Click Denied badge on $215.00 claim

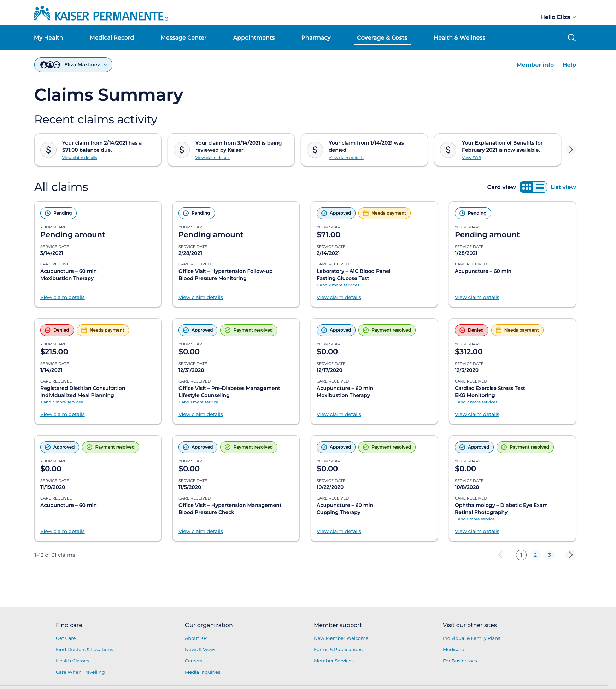click(57, 330)
